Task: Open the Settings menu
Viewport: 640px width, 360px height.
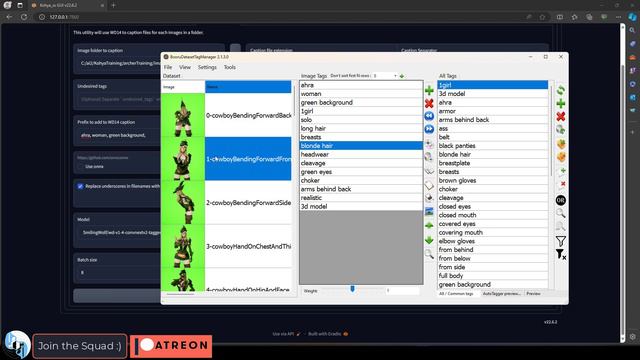Action: [x=207, y=67]
